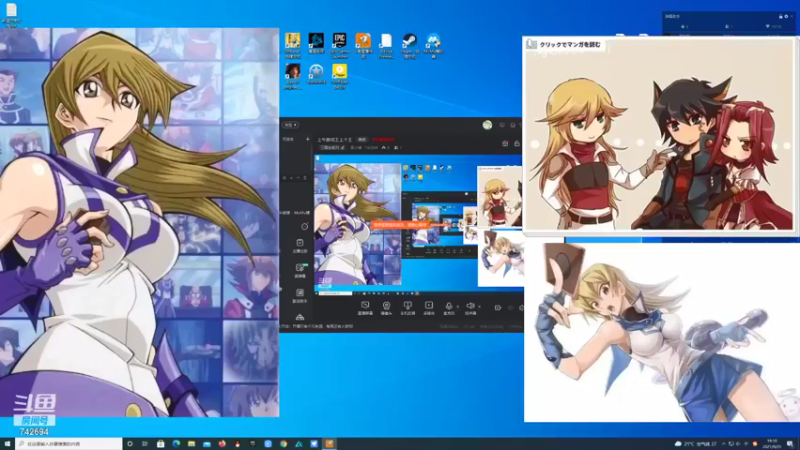This screenshot has height=450, width=800.
Task: Launch Google Chrome from the taskbar
Action: point(283,444)
